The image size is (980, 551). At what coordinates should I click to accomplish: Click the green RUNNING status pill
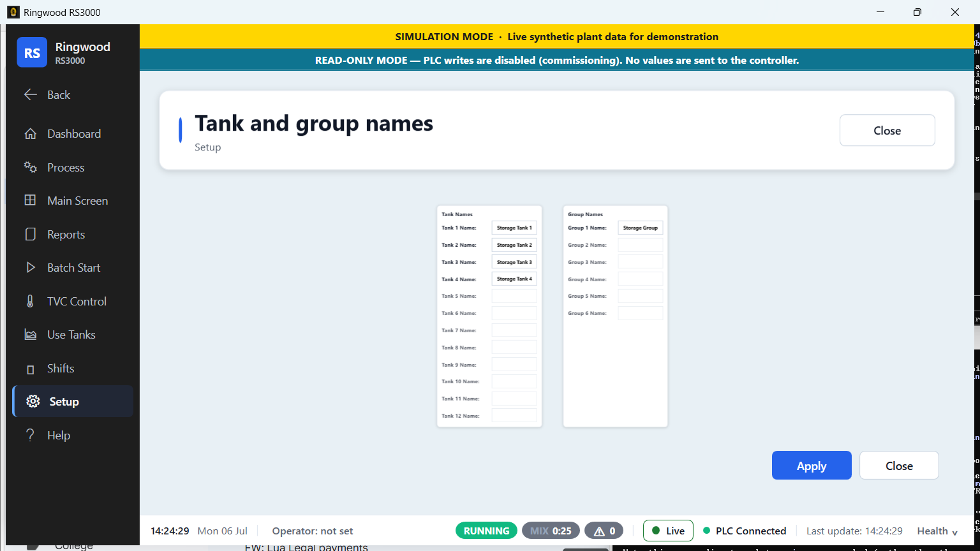[486, 531]
